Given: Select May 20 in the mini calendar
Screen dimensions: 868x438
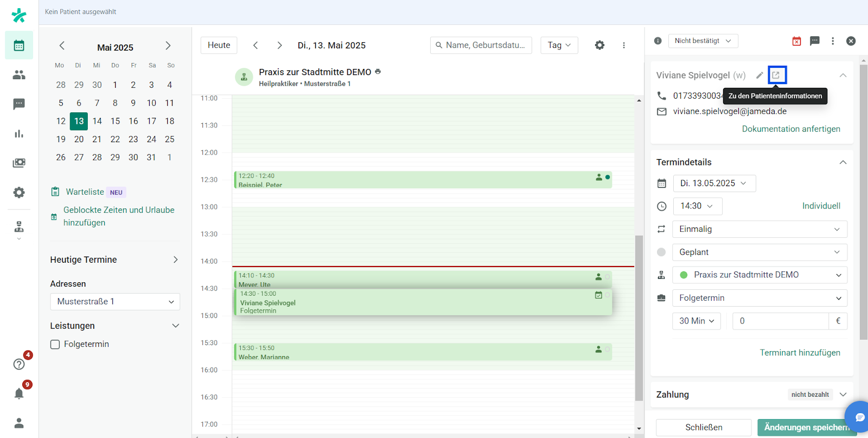Looking at the screenshot, I should coord(79,139).
